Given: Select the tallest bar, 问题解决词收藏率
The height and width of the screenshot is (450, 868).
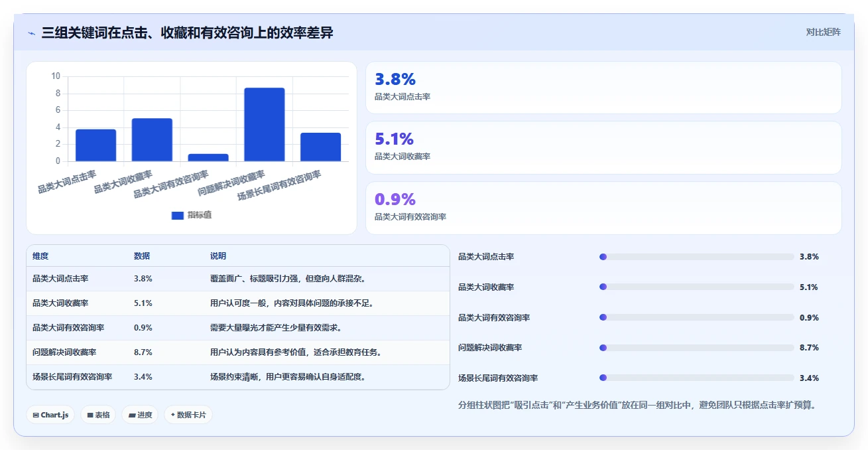Looking at the screenshot, I should [265, 124].
